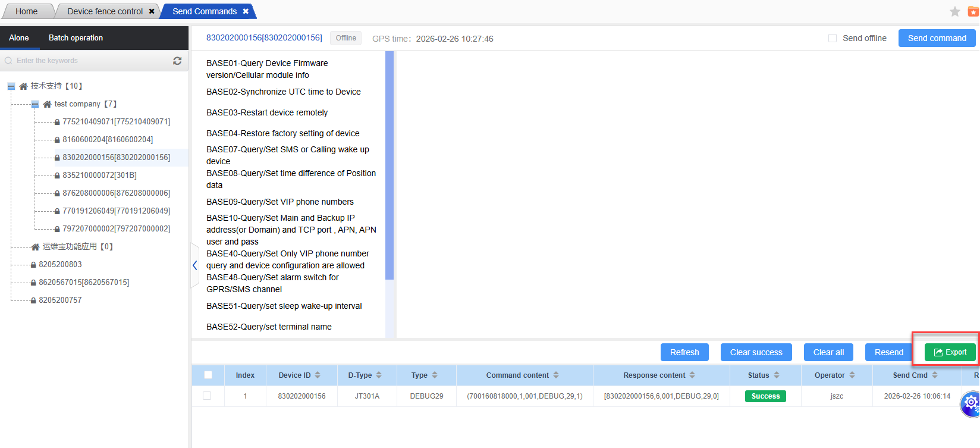Switch to the Batch operation tab
980x448 pixels.
(x=76, y=38)
